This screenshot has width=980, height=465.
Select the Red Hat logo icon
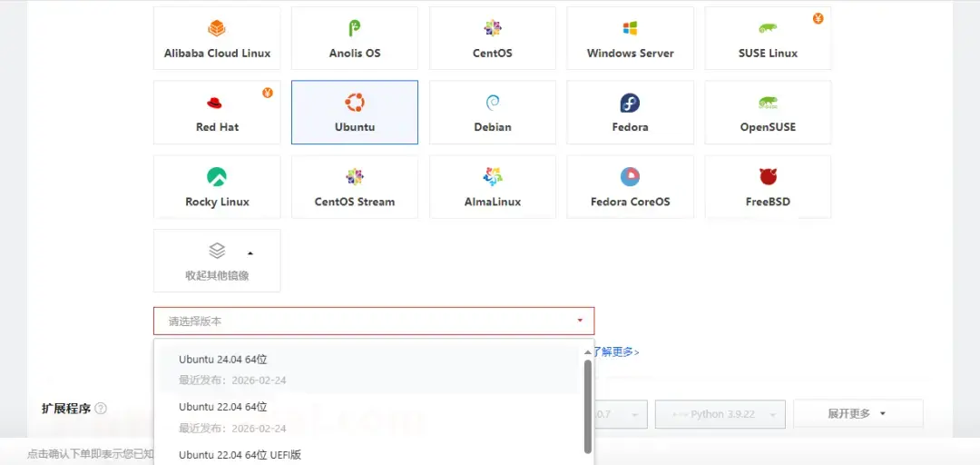(x=214, y=103)
